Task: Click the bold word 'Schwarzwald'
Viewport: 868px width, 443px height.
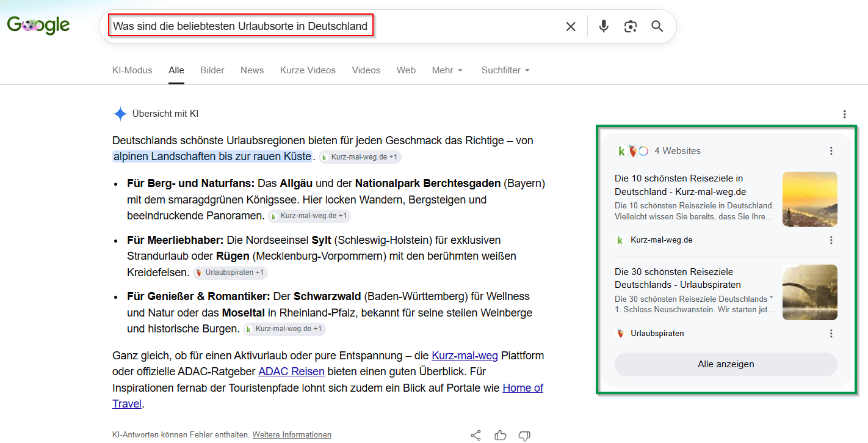Action: click(x=327, y=296)
